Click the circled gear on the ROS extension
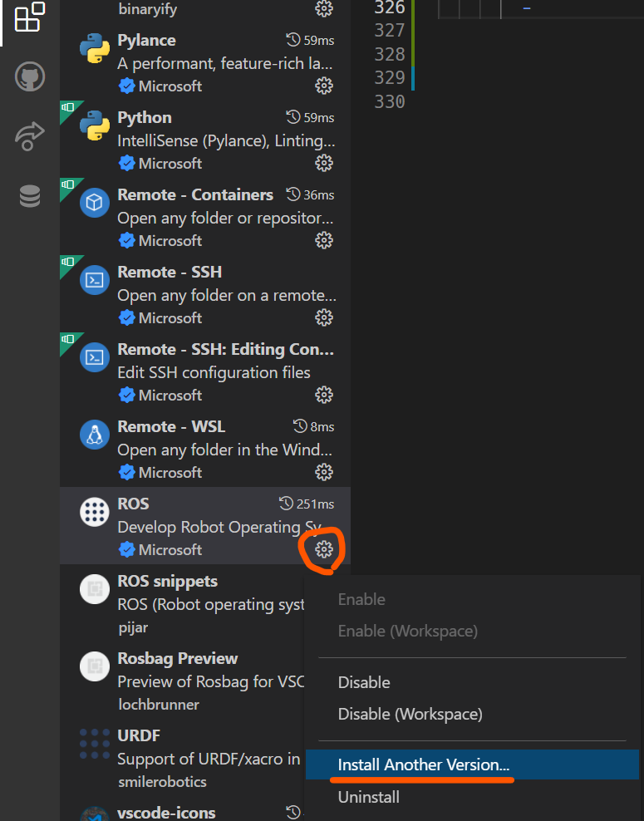 click(322, 549)
